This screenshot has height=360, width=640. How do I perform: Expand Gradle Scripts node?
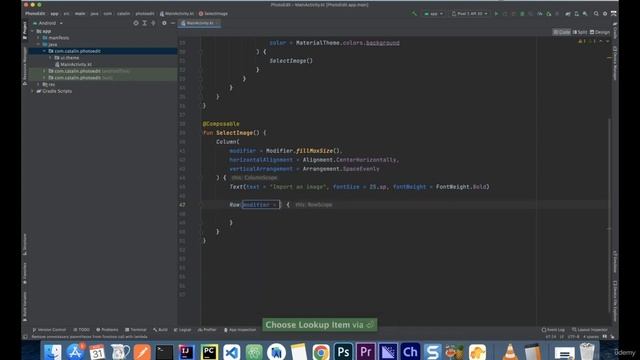pyautogui.click(x=33, y=91)
